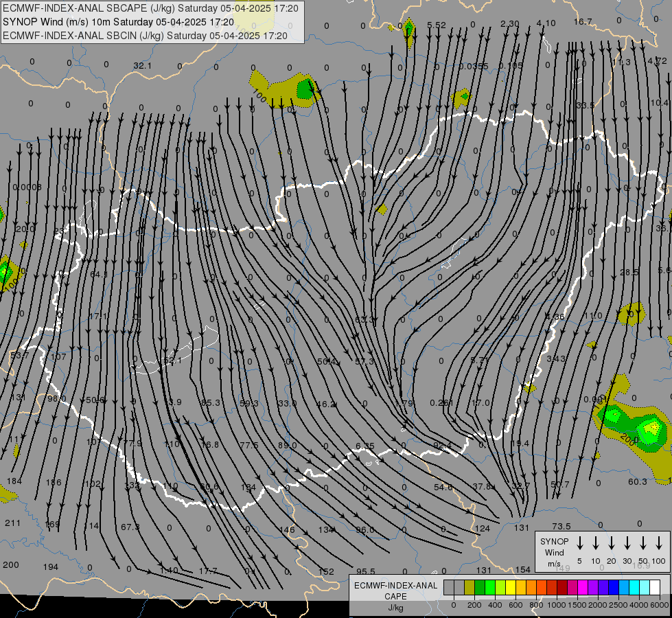Viewport: 672px width, 618px height.
Task: Click the 95.5 value on the map
Action: tap(366, 572)
